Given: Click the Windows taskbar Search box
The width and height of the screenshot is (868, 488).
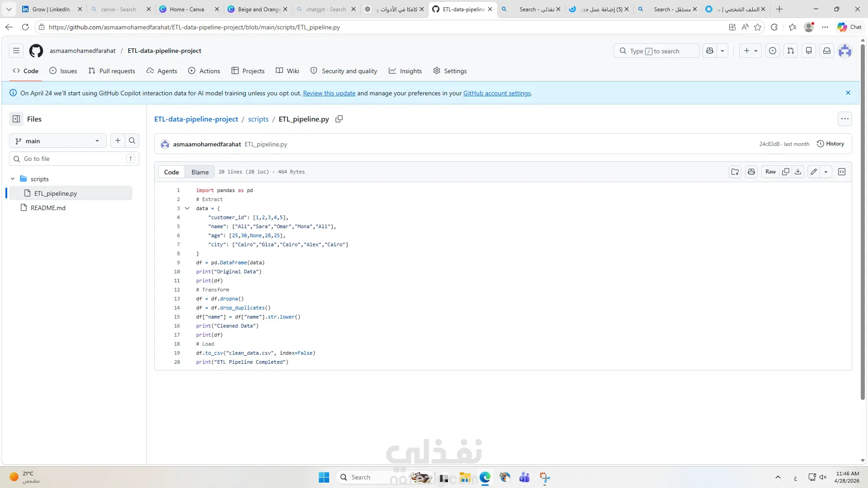Looking at the screenshot, I should click(384, 477).
